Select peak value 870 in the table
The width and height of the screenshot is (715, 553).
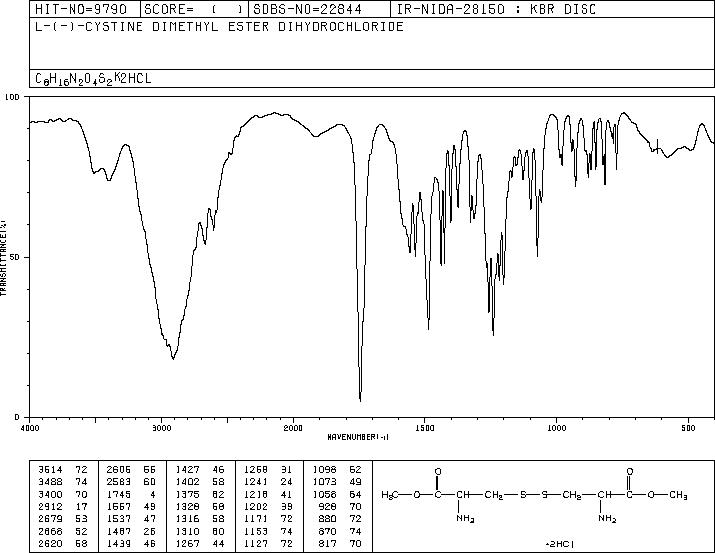point(327,531)
